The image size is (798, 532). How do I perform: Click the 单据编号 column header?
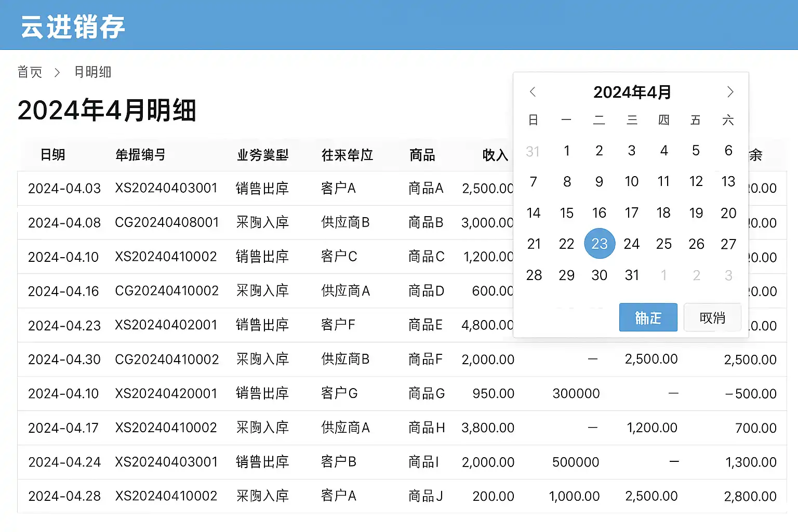click(140, 155)
